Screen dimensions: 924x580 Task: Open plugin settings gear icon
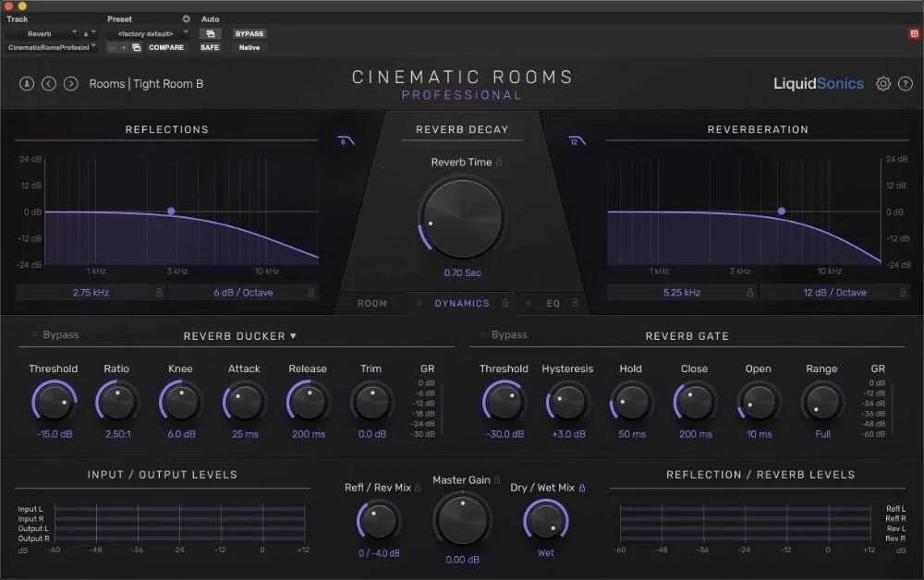tap(882, 84)
